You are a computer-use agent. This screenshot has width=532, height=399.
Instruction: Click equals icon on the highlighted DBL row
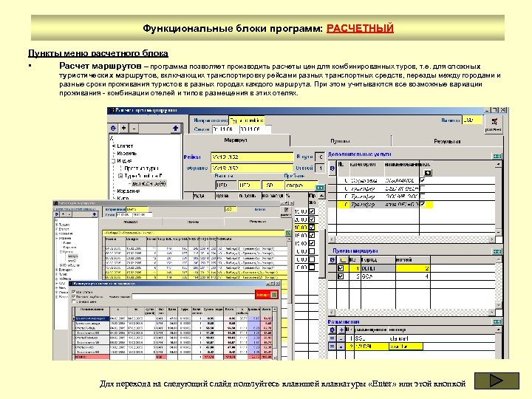(x=332, y=347)
